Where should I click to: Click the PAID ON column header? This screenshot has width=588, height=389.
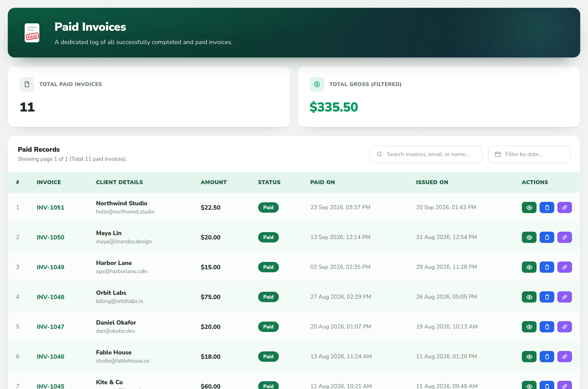click(323, 182)
